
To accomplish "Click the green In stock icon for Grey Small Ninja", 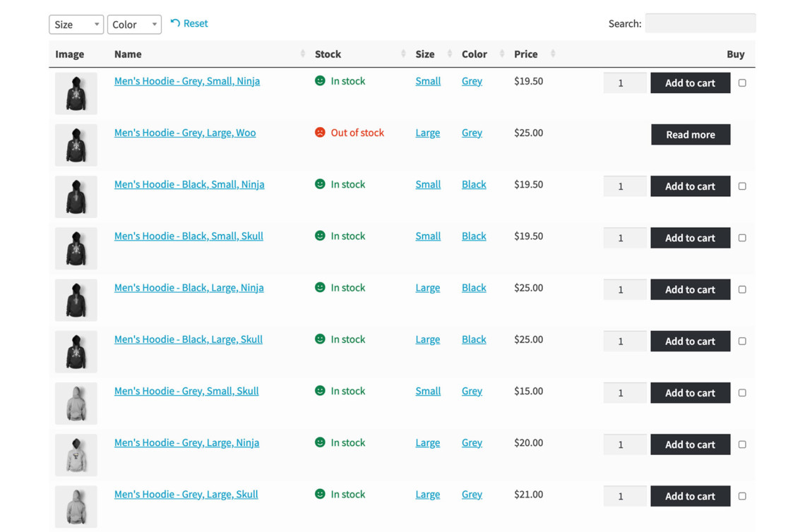I will point(321,80).
